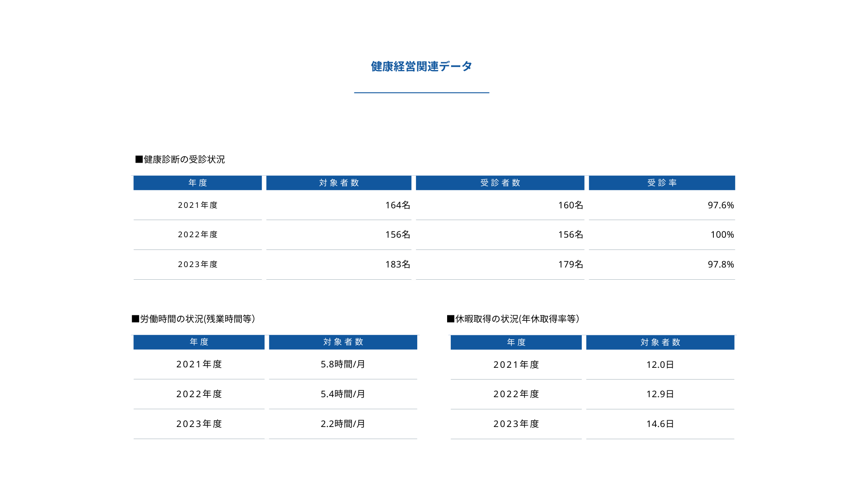Select 2023年度 in working hours table
The image size is (868, 488).
(199, 424)
